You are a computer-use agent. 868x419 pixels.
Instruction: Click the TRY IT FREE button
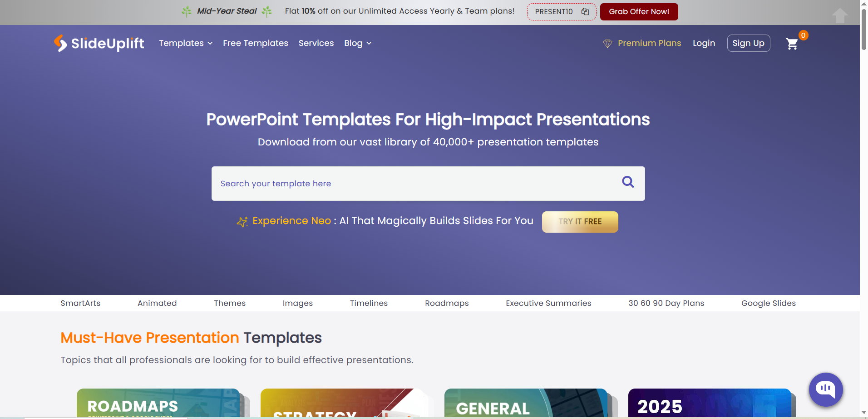click(x=580, y=222)
